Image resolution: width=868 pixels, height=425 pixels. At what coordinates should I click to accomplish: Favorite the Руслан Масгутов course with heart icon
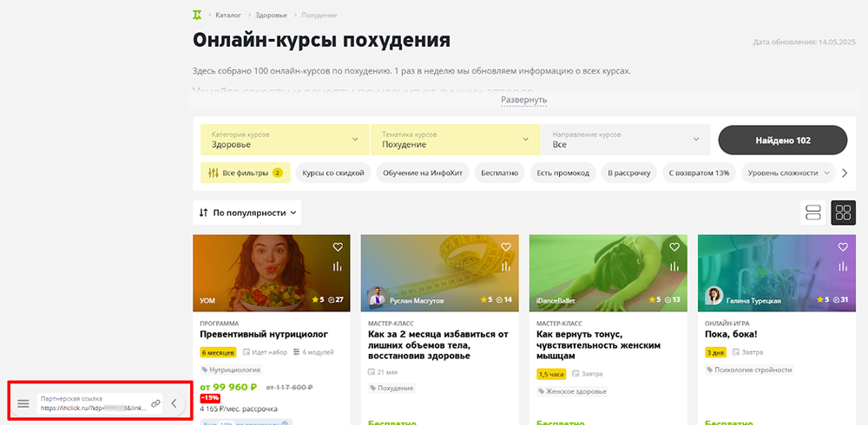point(505,247)
